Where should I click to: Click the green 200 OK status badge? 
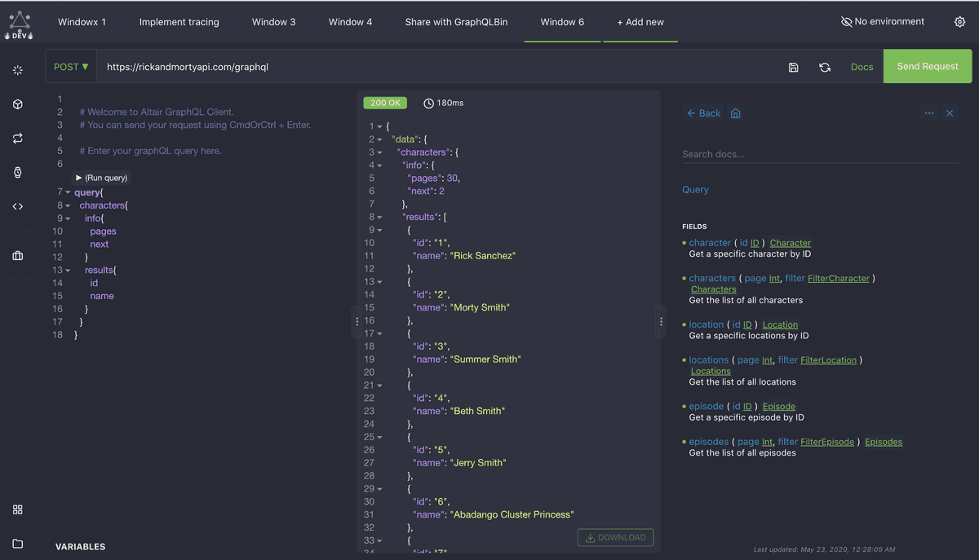pyautogui.click(x=384, y=103)
